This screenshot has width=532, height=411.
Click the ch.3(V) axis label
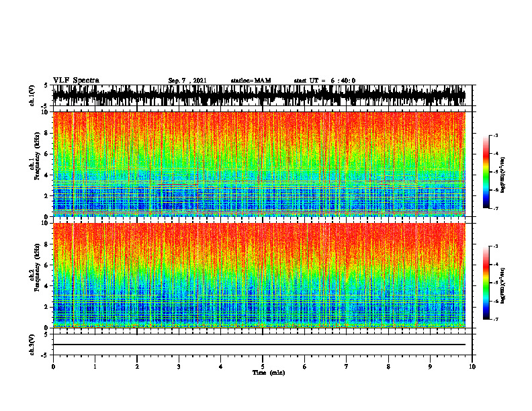tap(32, 345)
